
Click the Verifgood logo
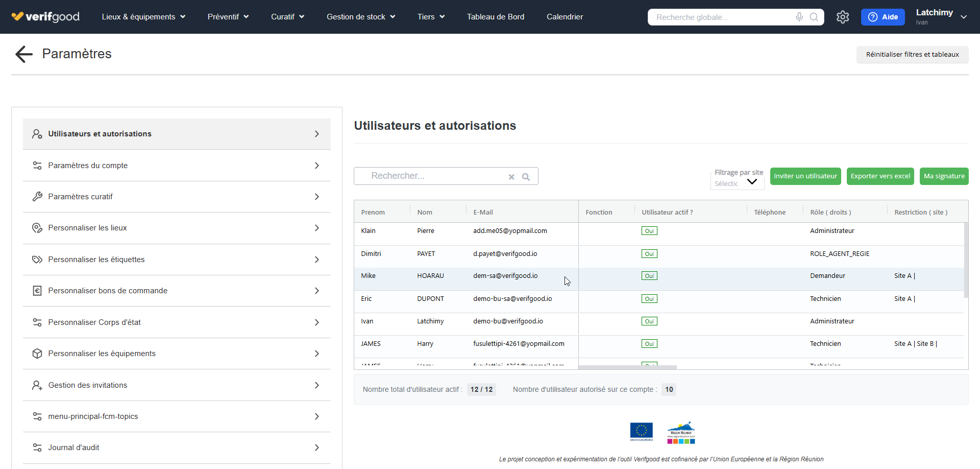(x=45, y=17)
